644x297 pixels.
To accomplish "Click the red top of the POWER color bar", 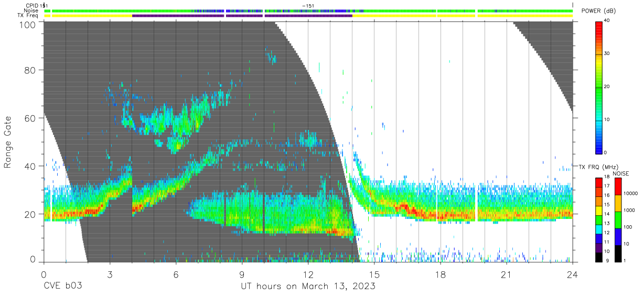I will (x=599, y=26).
